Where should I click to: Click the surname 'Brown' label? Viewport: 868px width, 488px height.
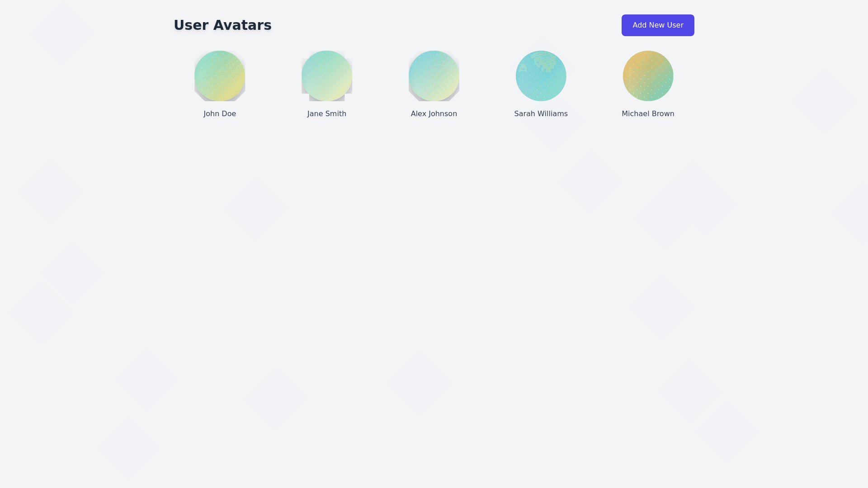coord(663,114)
